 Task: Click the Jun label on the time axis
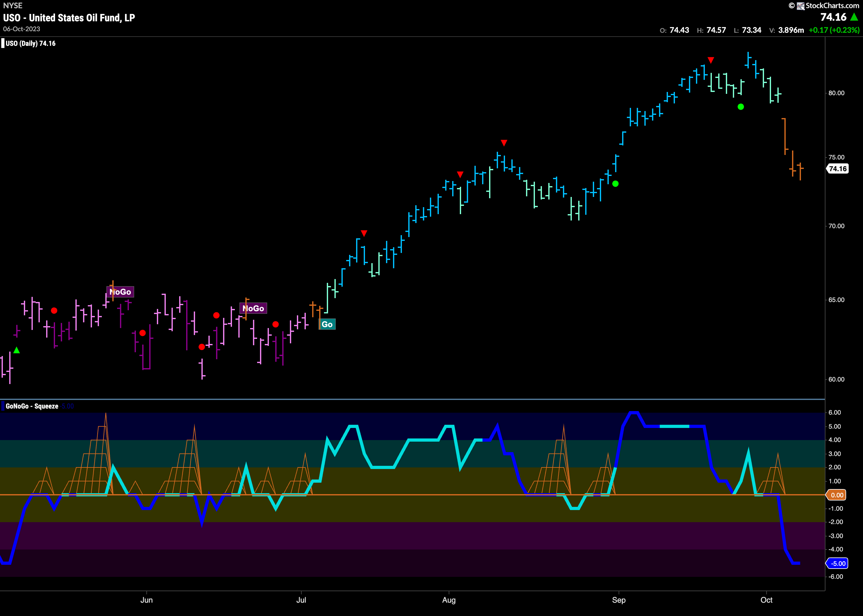point(146,600)
